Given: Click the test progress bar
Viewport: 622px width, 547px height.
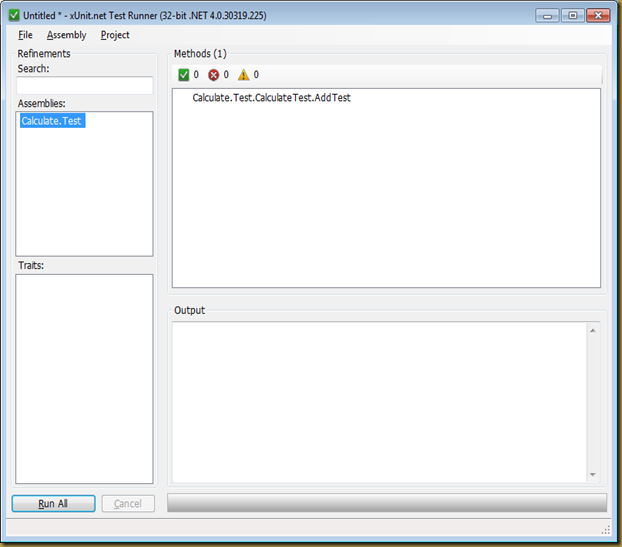Looking at the screenshot, I should [x=387, y=503].
